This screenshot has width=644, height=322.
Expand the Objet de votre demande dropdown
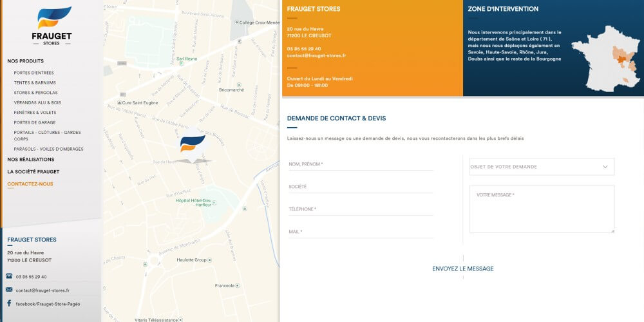click(x=542, y=167)
